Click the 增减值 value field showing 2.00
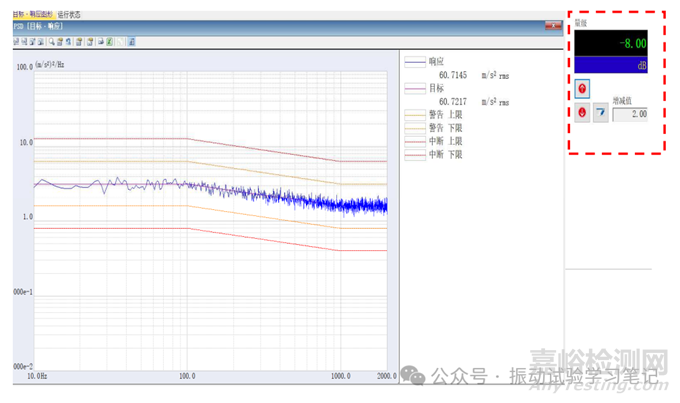 pos(630,114)
